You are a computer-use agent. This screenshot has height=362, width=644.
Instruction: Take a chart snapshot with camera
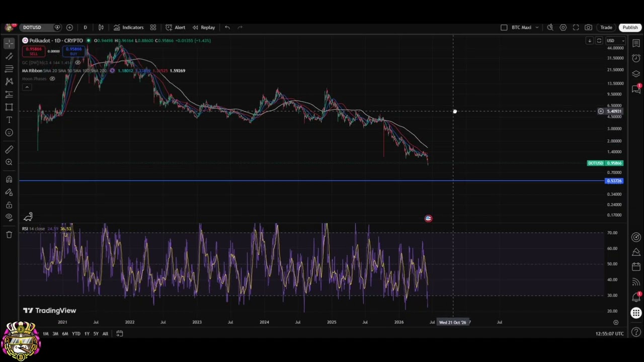588,28
